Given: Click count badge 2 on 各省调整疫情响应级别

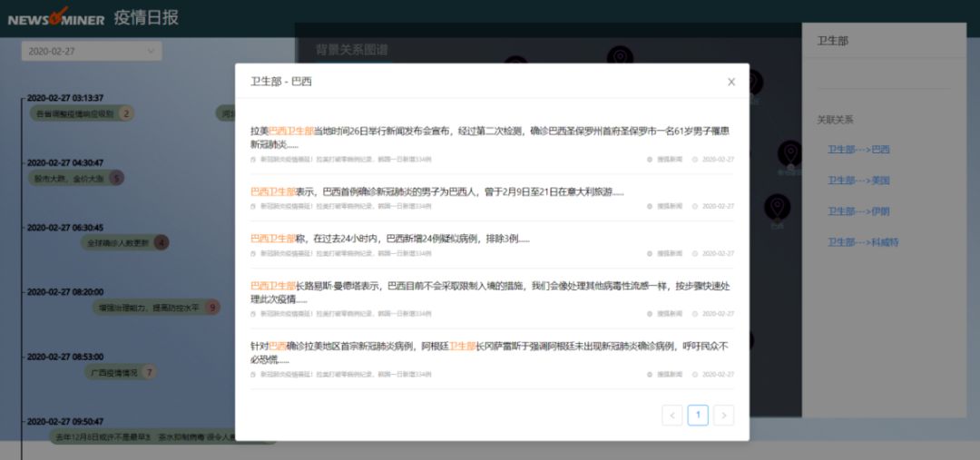Looking at the screenshot, I should click(x=126, y=113).
